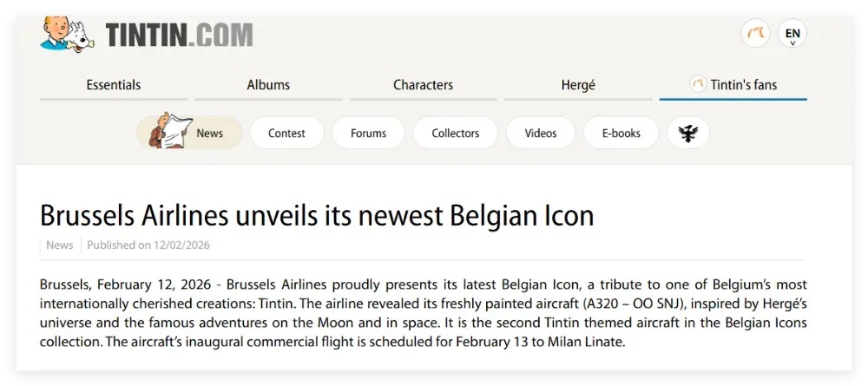Click the black eagle emblem button
This screenshot has width=868, height=386.
688,133
